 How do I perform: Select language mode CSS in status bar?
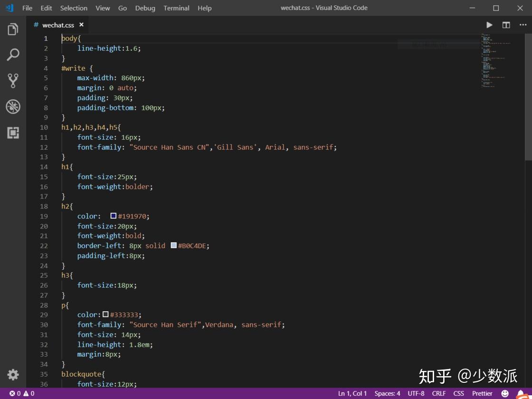458,393
